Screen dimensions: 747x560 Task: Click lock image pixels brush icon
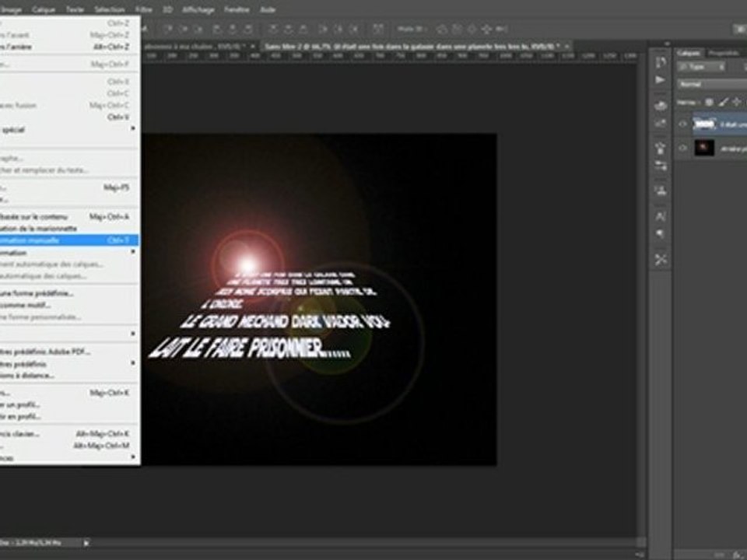coord(723,102)
